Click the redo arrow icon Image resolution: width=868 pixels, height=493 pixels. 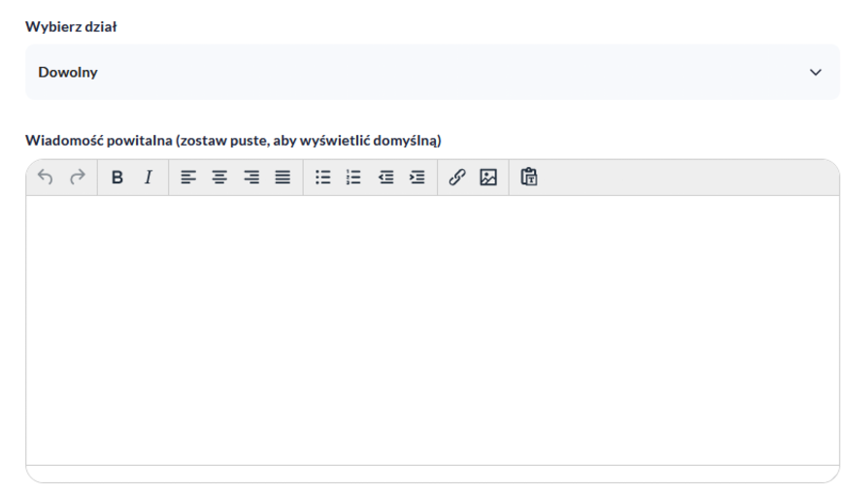point(78,178)
